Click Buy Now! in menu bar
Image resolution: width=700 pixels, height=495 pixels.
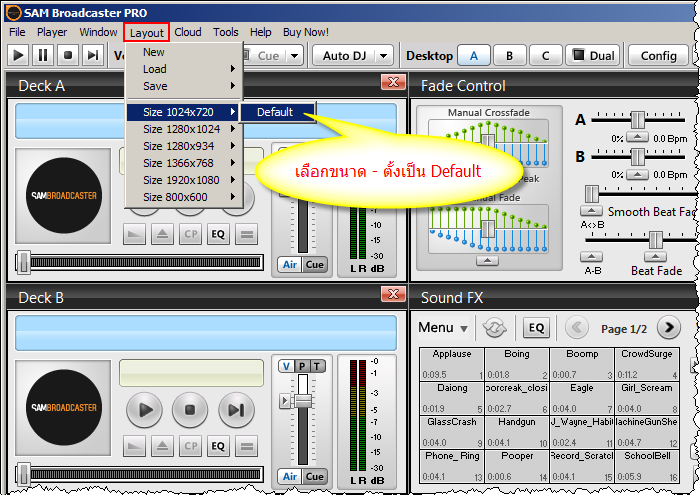coord(306,32)
